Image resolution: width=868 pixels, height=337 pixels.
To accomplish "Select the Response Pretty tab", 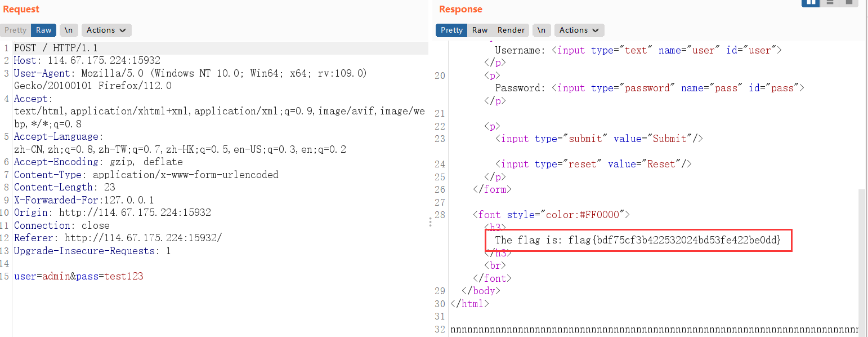I will 451,30.
